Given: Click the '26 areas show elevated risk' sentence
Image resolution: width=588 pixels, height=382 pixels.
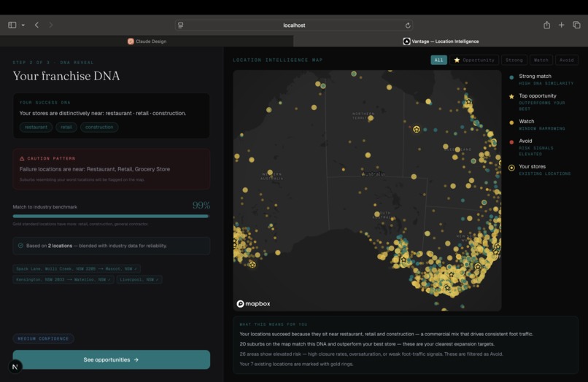Looking at the screenshot, I should (371, 354).
